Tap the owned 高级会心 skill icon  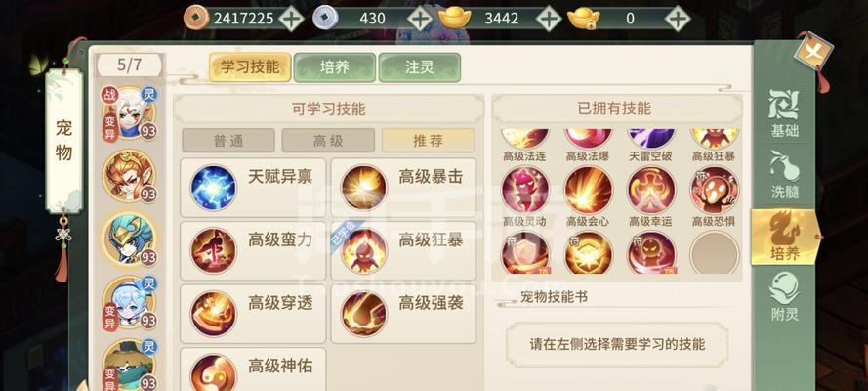coord(589,191)
